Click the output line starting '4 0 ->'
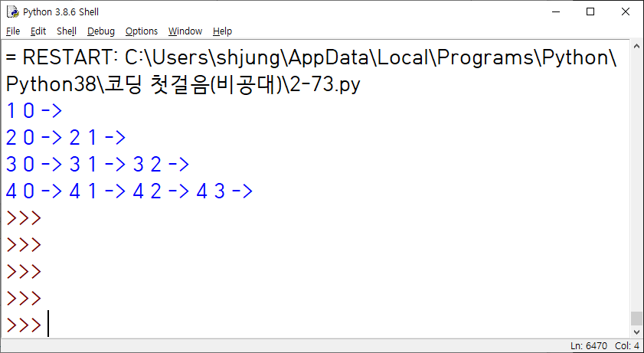The width and height of the screenshot is (644, 353). point(129,191)
